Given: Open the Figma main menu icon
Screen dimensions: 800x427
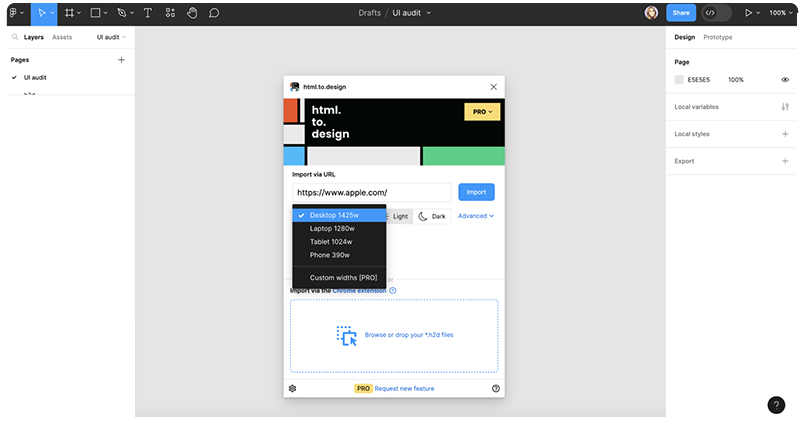Looking at the screenshot, I should coord(13,13).
